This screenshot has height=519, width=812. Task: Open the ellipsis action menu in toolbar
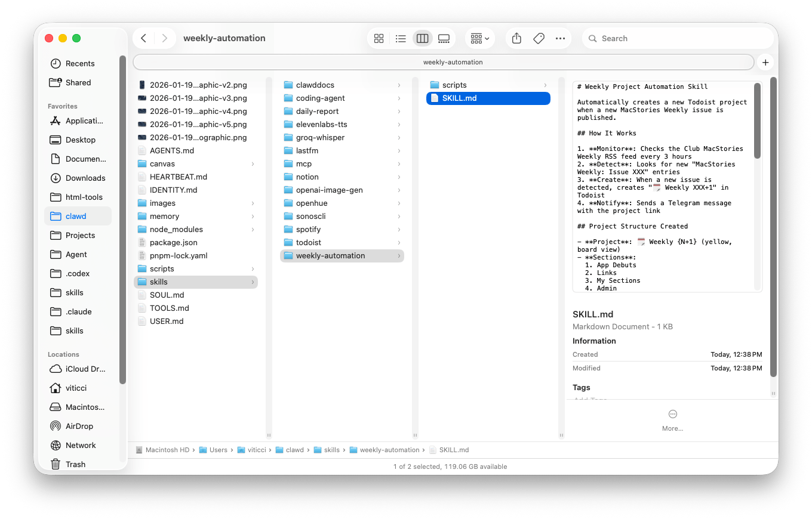pos(560,38)
